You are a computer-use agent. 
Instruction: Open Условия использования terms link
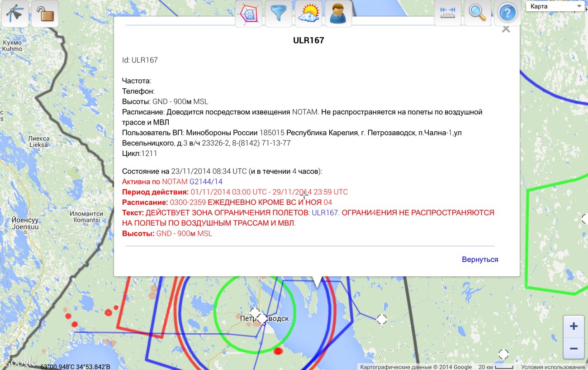pyautogui.click(x=552, y=367)
